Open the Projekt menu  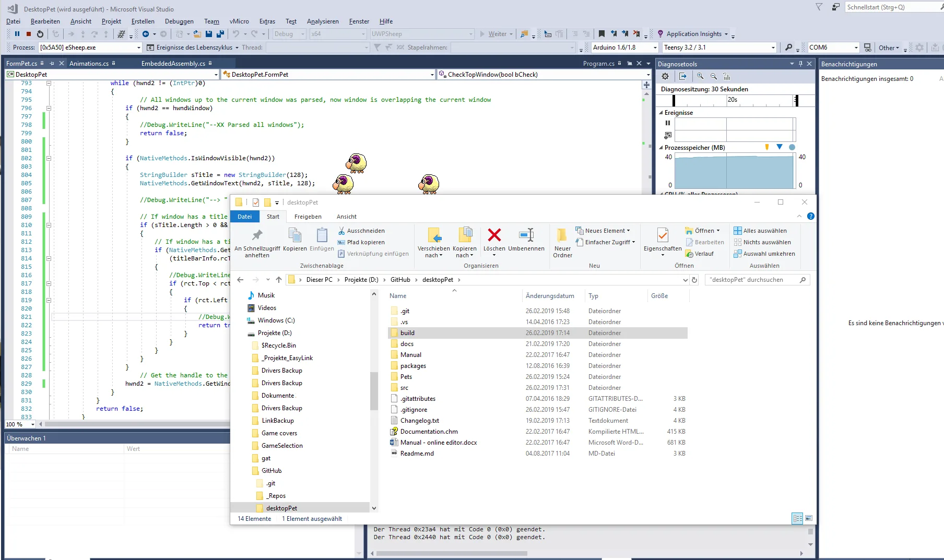(x=111, y=21)
